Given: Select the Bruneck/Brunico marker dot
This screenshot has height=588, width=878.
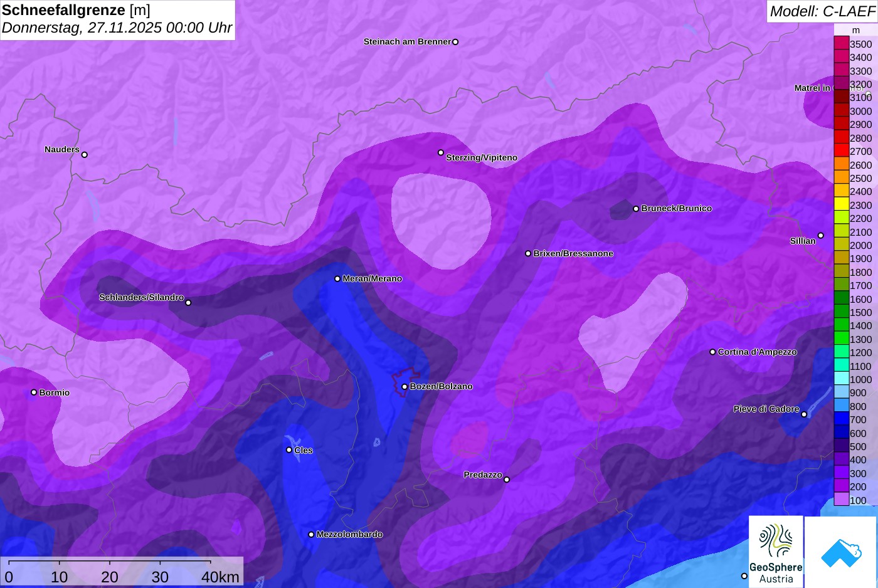Looking at the screenshot, I should [x=636, y=209].
